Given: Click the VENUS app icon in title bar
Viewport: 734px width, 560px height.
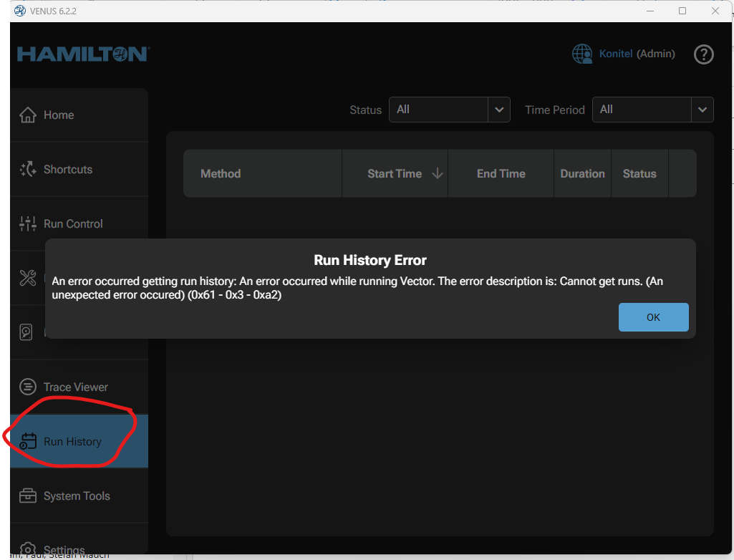Looking at the screenshot, I should pyautogui.click(x=20, y=11).
